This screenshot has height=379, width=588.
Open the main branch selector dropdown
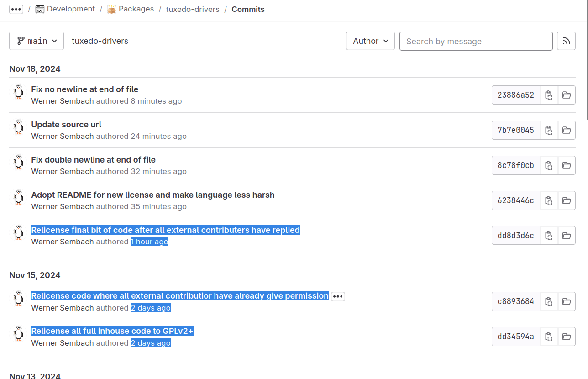coord(37,41)
